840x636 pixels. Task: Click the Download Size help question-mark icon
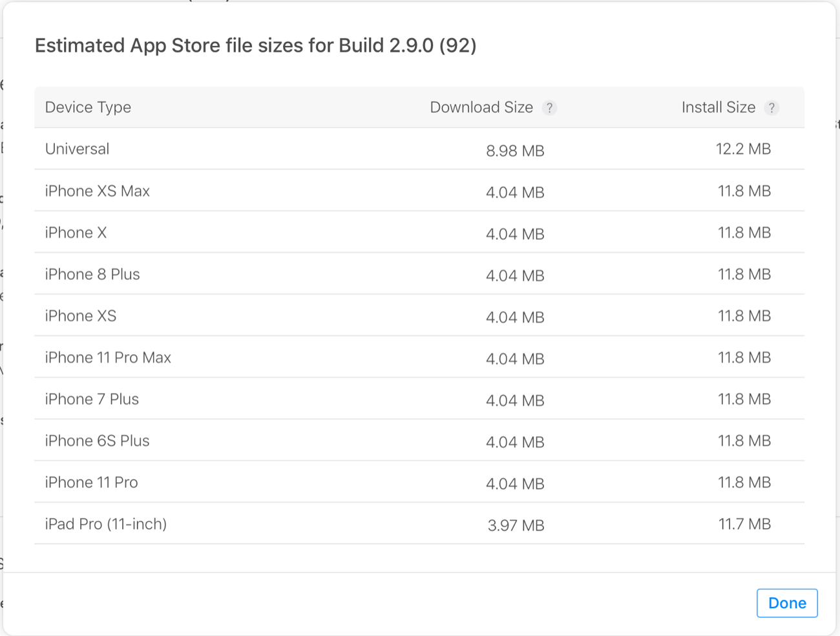pos(549,108)
